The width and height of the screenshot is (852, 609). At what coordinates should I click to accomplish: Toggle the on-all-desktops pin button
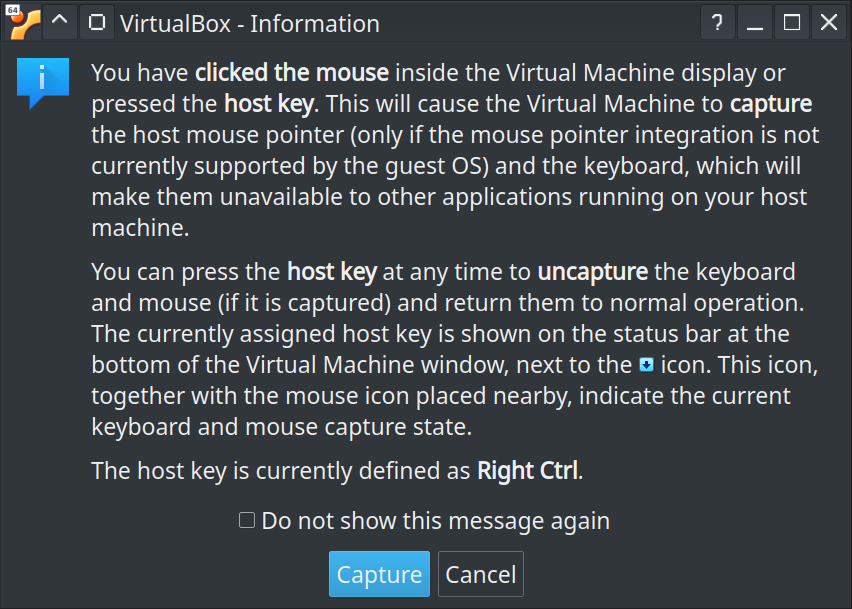coord(95,22)
